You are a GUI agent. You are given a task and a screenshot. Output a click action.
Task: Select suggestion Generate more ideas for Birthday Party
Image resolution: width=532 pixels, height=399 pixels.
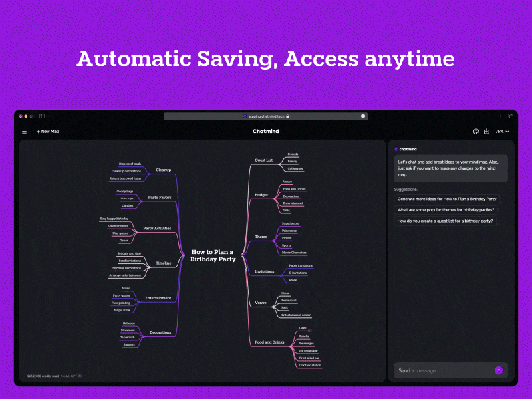447,199
